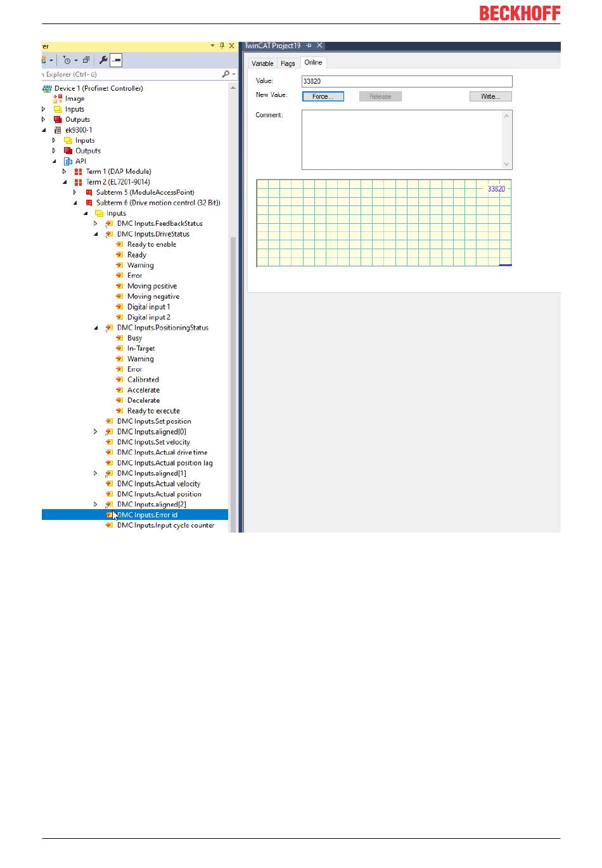The height and width of the screenshot is (868, 602).
Task: Click the Comment box scroll up arrow
Action: point(506,116)
